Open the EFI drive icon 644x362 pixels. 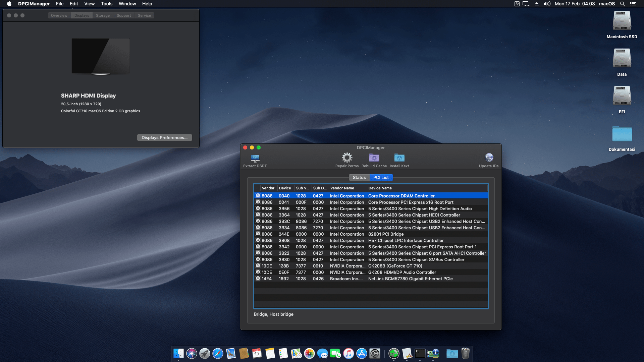[622, 96]
